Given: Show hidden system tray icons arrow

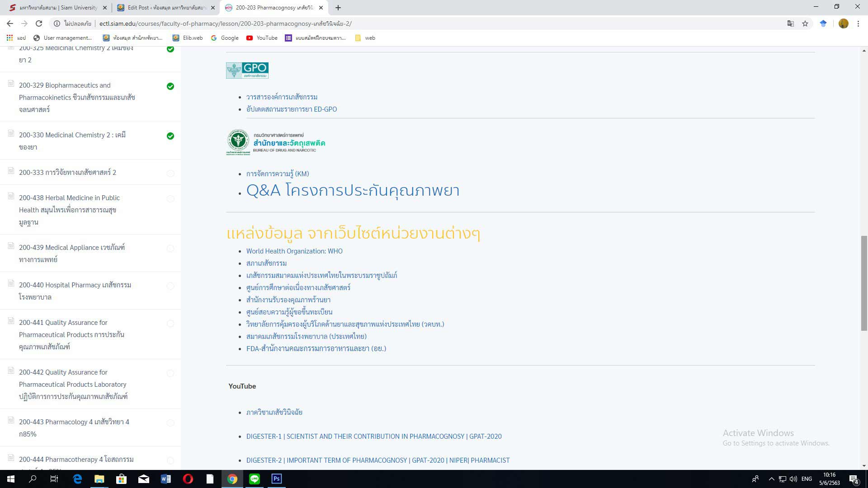Looking at the screenshot, I should pos(771,479).
